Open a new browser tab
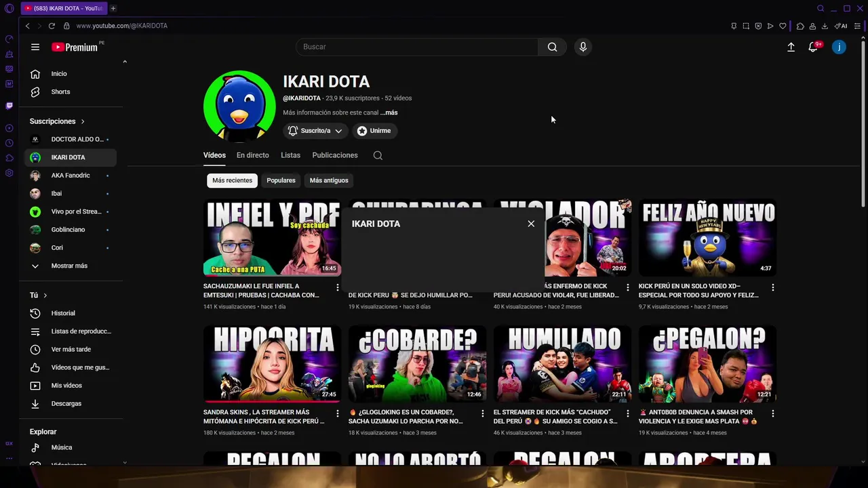 [x=113, y=8]
